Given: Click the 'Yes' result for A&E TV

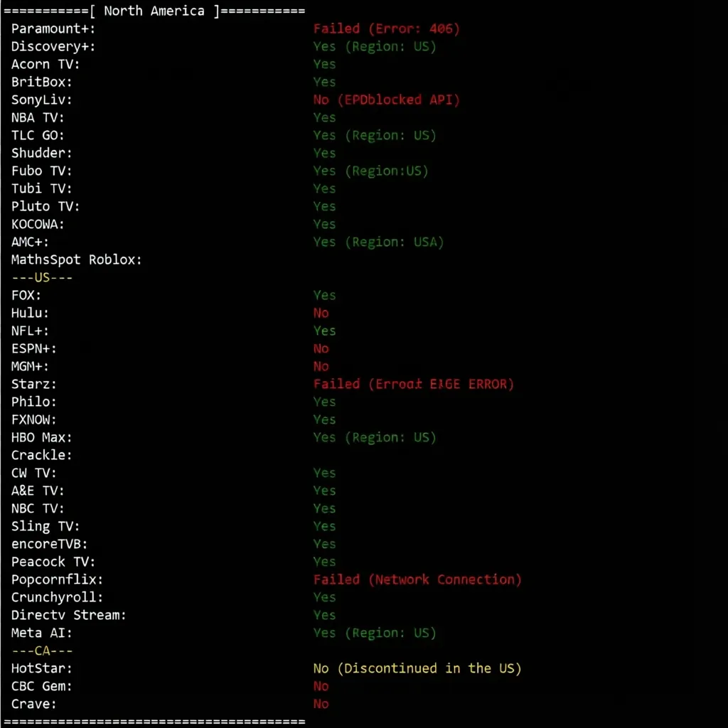Looking at the screenshot, I should tap(324, 491).
